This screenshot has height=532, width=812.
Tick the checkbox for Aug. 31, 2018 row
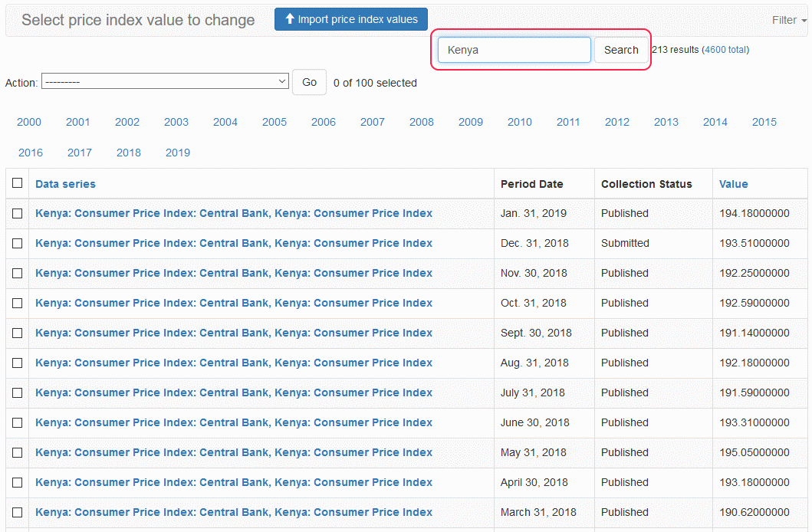(x=17, y=363)
